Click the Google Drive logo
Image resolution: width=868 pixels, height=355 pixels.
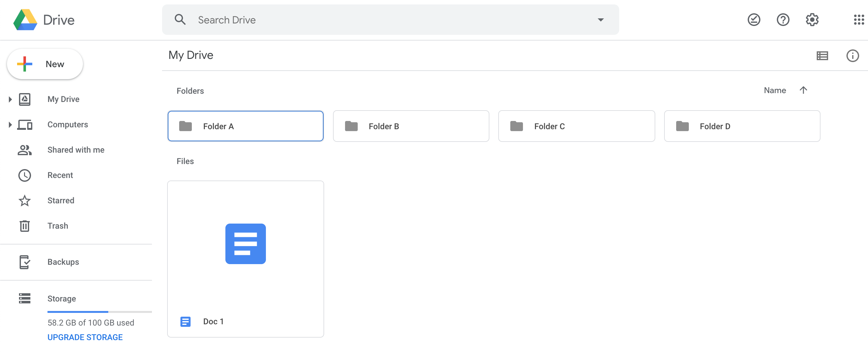tap(25, 20)
